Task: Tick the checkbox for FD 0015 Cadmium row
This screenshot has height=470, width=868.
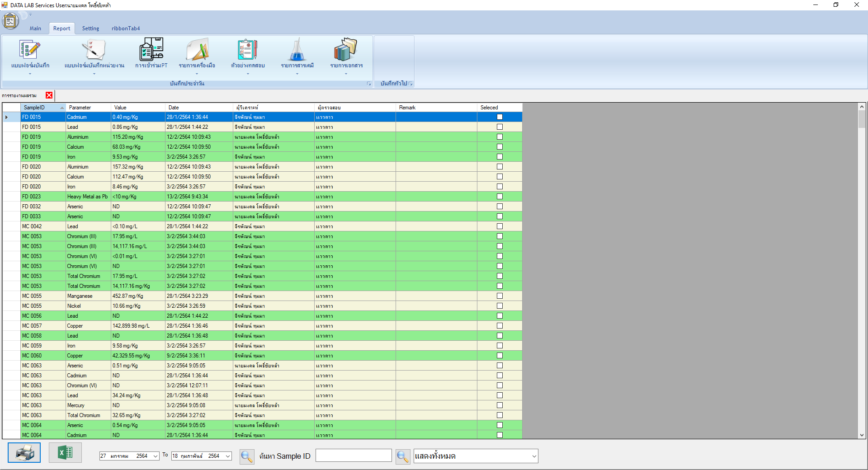Action: click(x=500, y=117)
